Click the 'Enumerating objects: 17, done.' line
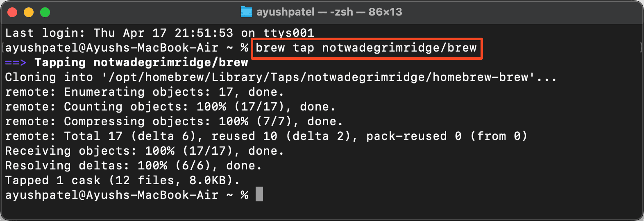This screenshot has width=644, height=221. [x=144, y=92]
